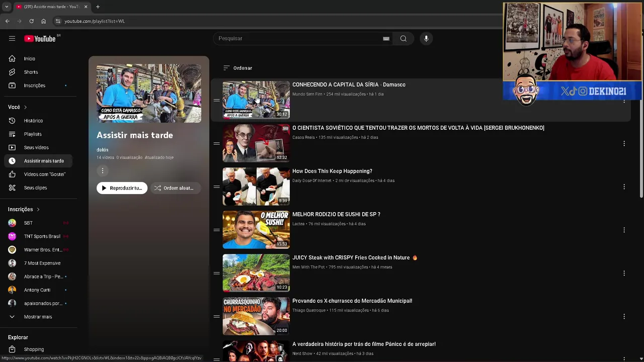Viewport: 644px width, 362px height.
Task: Close the Assistir mais tarde browser tab
Action: pyautogui.click(x=86, y=7)
